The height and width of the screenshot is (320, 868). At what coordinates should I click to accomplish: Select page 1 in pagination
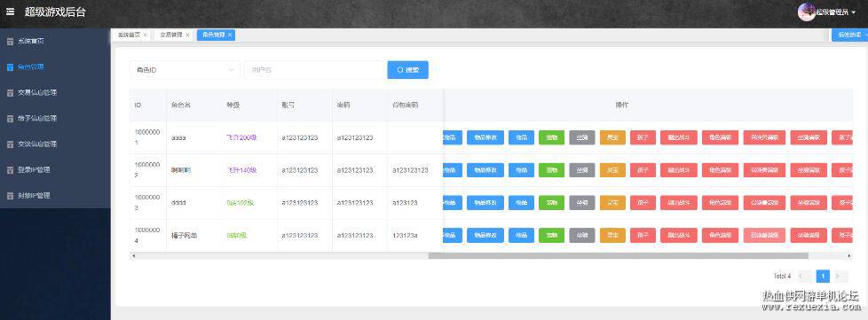pyautogui.click(x=823, y=276)
